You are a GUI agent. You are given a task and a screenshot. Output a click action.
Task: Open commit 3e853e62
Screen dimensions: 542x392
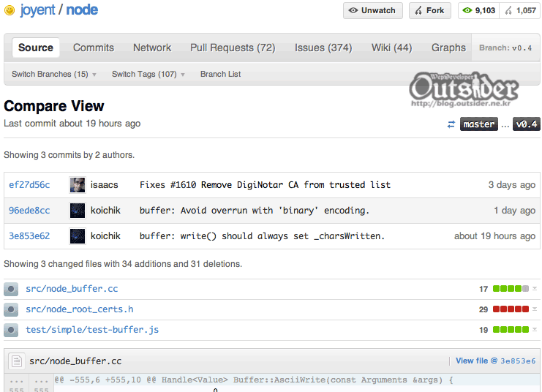coord(29,236)
